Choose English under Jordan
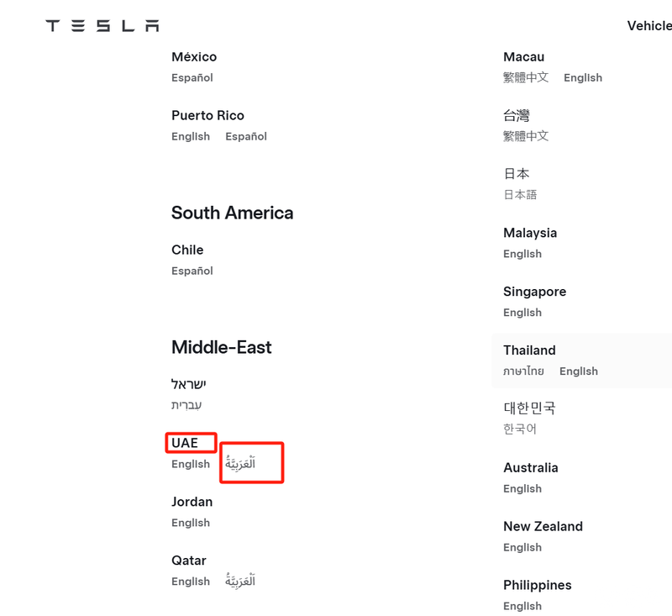Viewport: 672px width, 616px height. coord(191,523)
